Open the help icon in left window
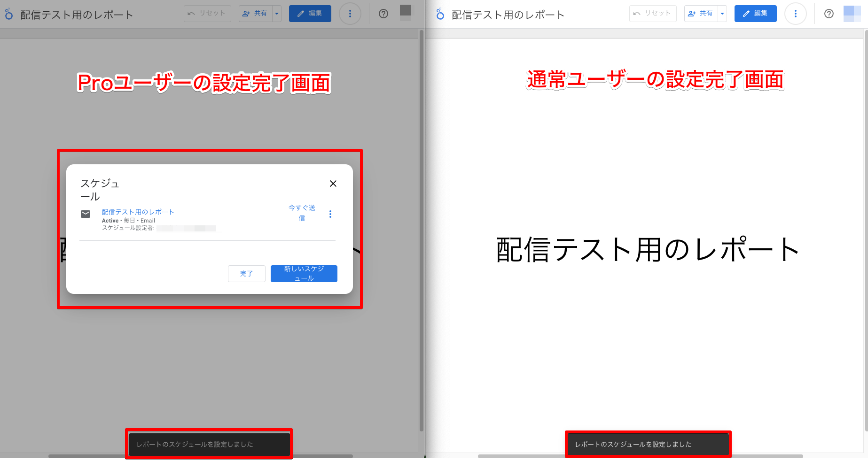The height and width of the screenshot is (461, 868). 383,14
